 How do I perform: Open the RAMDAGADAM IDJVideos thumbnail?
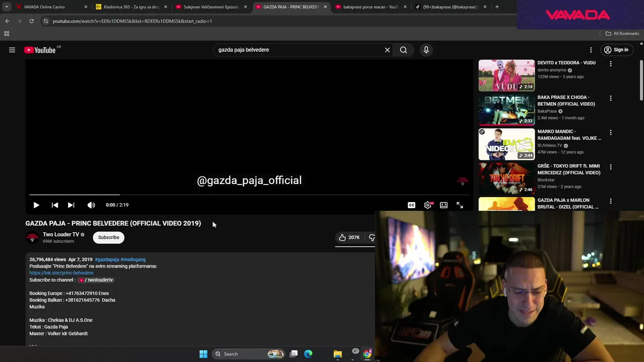click(x=507, y=144)
